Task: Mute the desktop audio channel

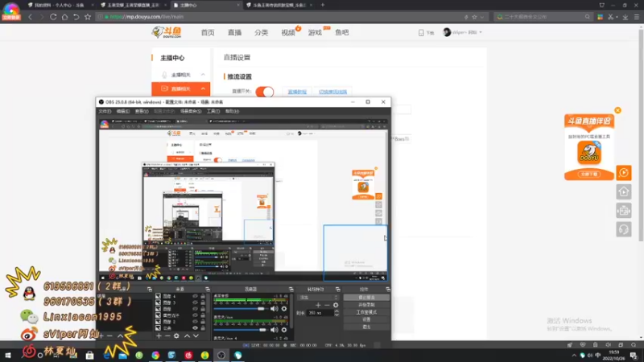Action: [274, 309]
